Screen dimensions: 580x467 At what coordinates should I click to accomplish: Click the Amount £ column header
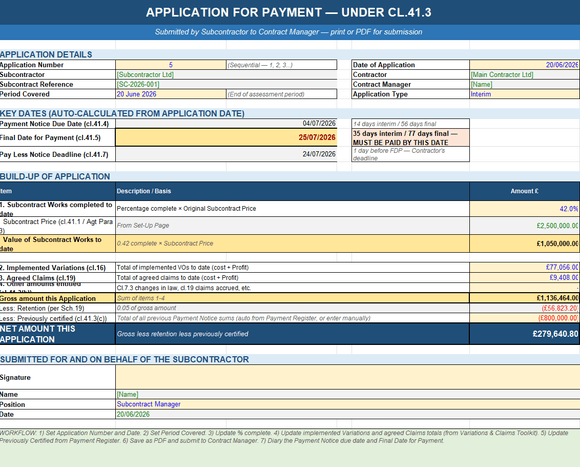coord(525,191)
